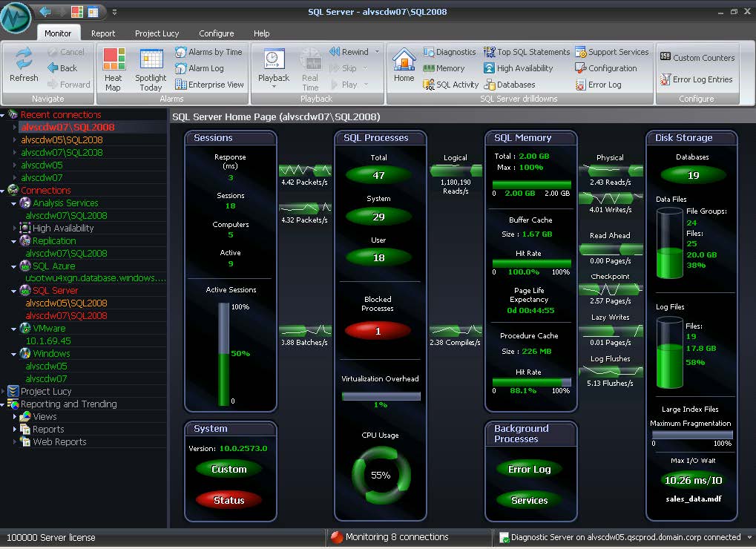Collapse the VMware tree node

[x=13, y=329]
